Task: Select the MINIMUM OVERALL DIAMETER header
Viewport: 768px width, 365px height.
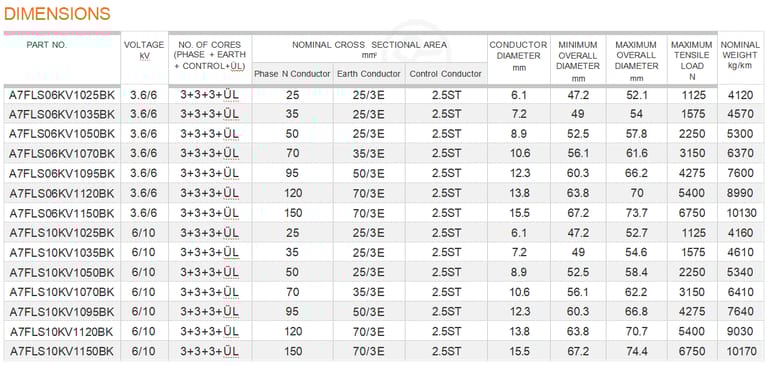Action: click(x=578, y=61)
